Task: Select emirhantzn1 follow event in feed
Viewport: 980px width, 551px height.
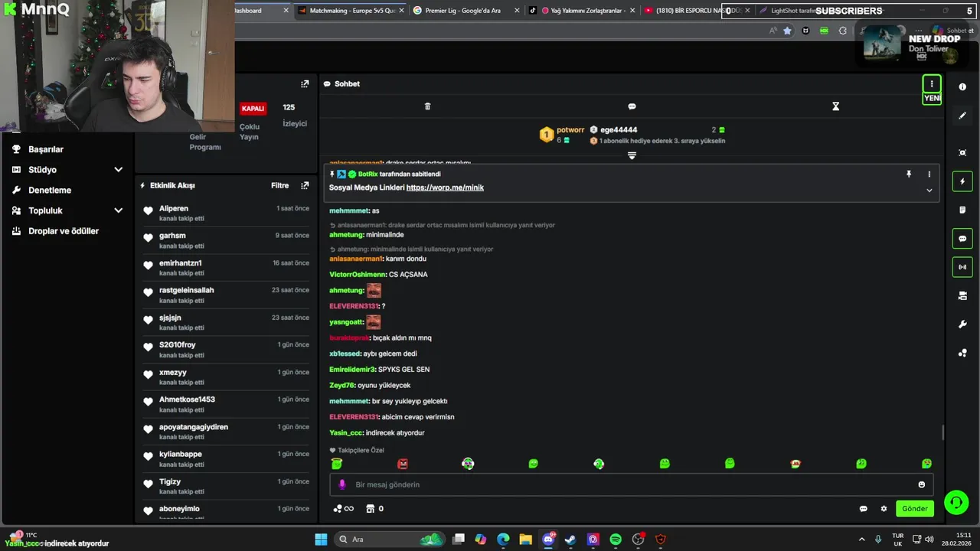Action: point(226,268)
